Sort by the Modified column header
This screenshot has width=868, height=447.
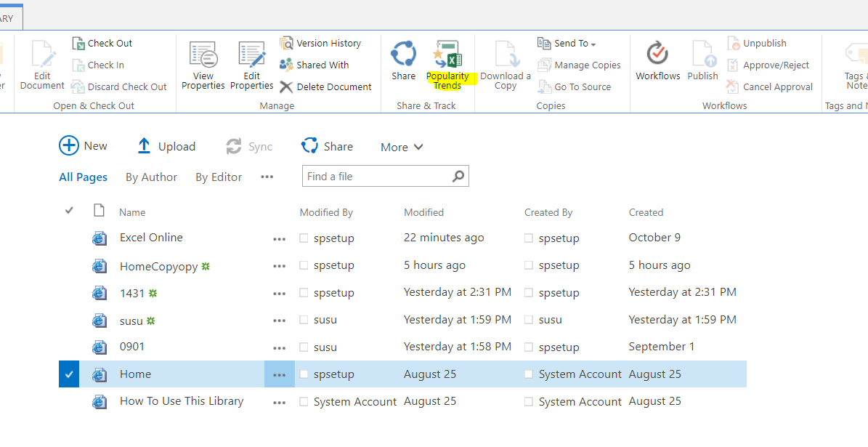point(423,212)
